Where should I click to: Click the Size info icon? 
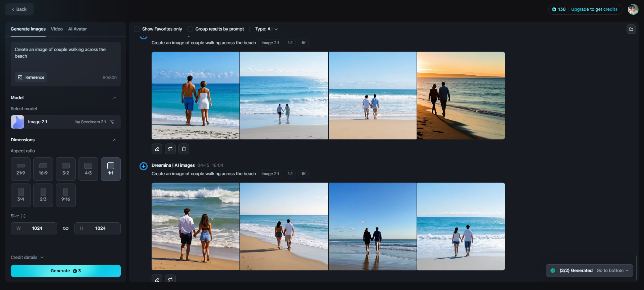(23, 216)
